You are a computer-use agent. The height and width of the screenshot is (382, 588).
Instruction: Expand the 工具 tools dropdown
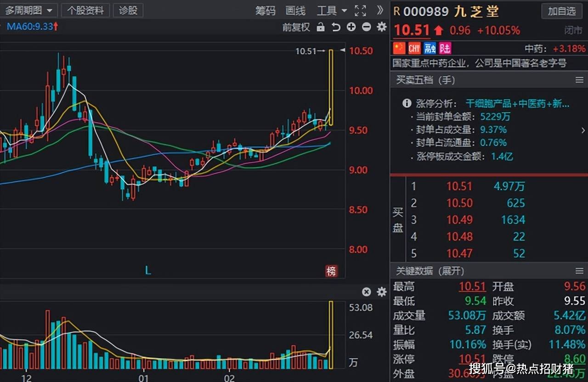[x=332, y=11]
